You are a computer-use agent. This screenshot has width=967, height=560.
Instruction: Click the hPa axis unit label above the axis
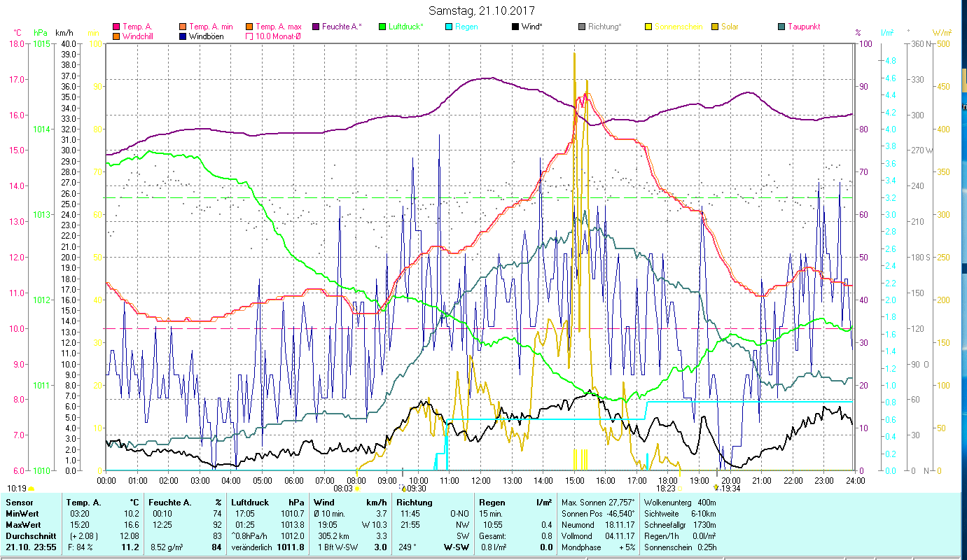click(x=40, y=33)
